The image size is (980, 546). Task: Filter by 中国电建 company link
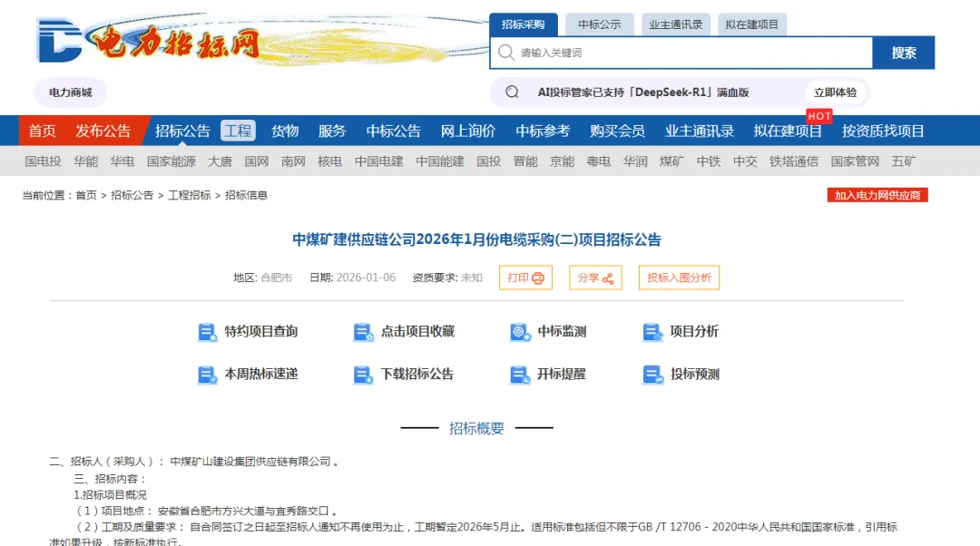[x=378, y=161]
